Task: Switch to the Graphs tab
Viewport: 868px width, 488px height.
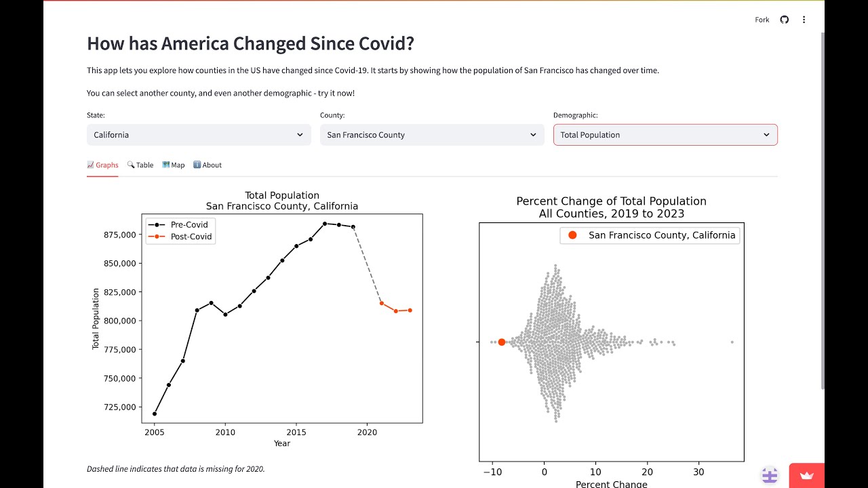Action: [x=102, y=165]
